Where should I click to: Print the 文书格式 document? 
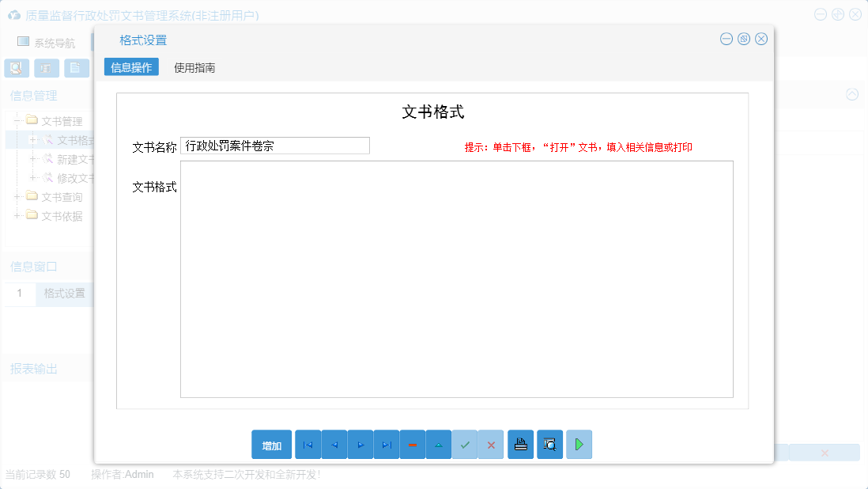[520, 444]
